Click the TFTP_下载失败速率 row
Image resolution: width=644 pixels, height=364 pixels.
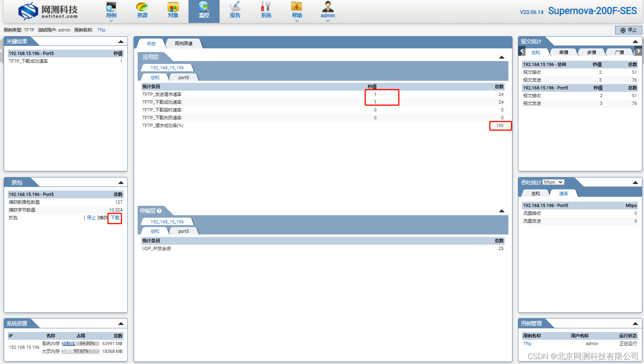point(323,118)
